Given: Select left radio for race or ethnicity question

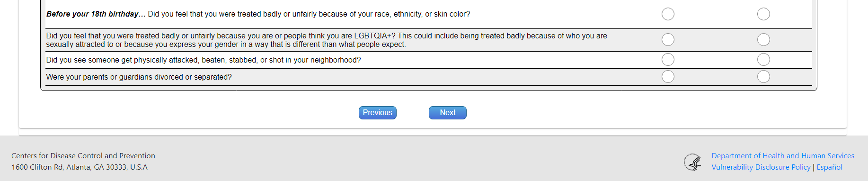Looking at the screenshot, I should 668,14.
